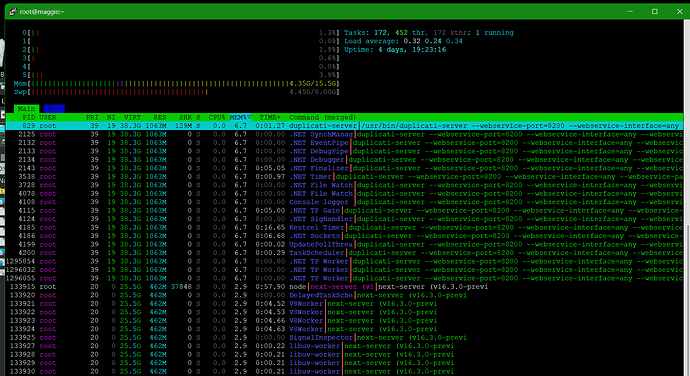Screen dimensions: 690x376
Task: Select PID 133922 V8Worker row
Action: 344,312
